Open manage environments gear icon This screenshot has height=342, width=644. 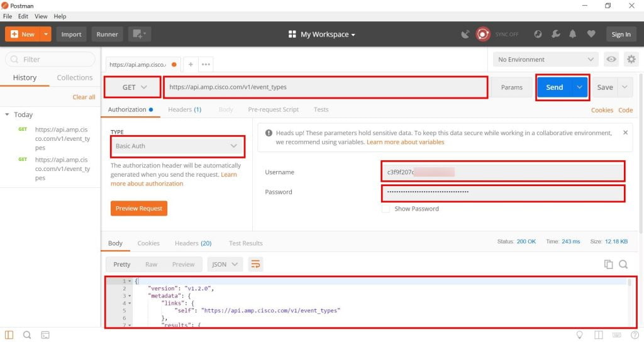631,59
